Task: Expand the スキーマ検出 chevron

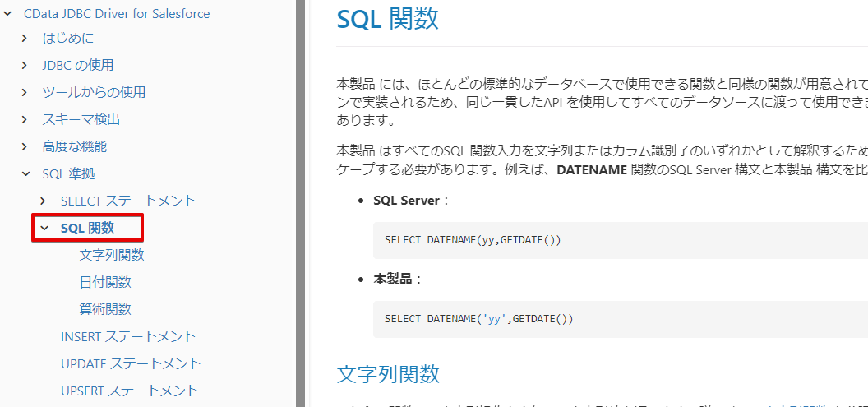Action: pos(25,119)
